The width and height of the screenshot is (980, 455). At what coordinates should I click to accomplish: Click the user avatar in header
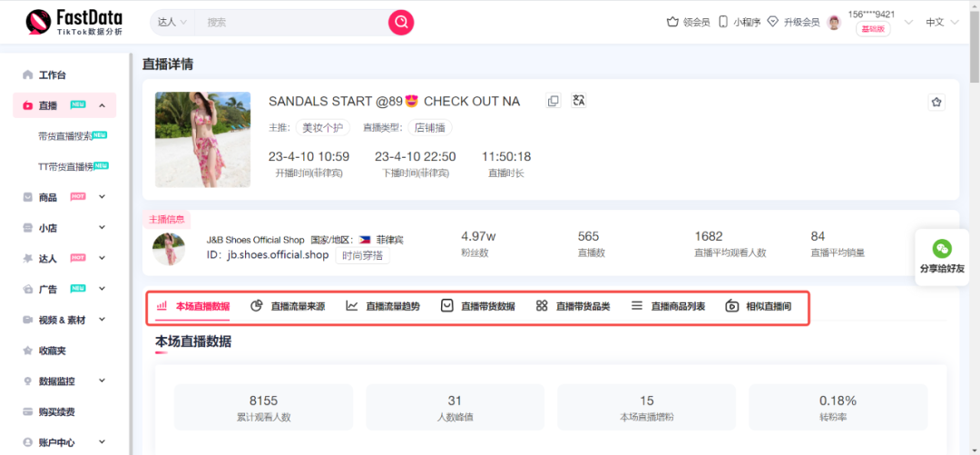(835, 23)
